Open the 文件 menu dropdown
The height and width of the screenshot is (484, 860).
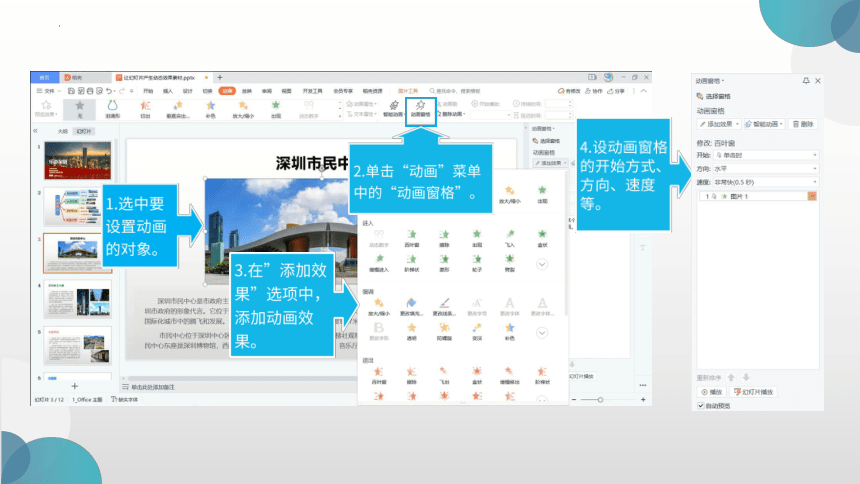click(x=49, y=91)
